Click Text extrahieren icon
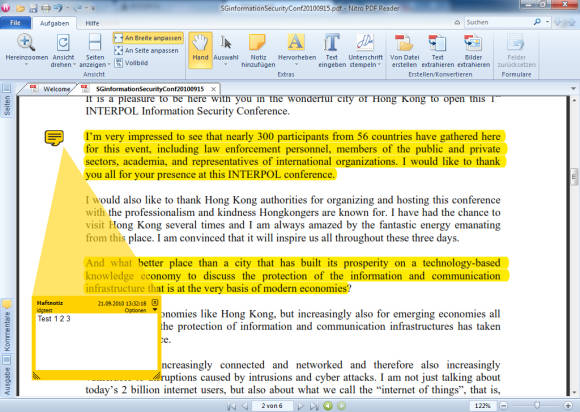 coord(437,43)
